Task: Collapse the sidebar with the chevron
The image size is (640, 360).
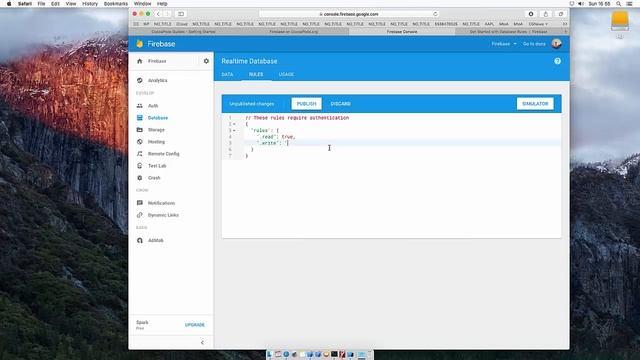Action: tap(202, 342)
